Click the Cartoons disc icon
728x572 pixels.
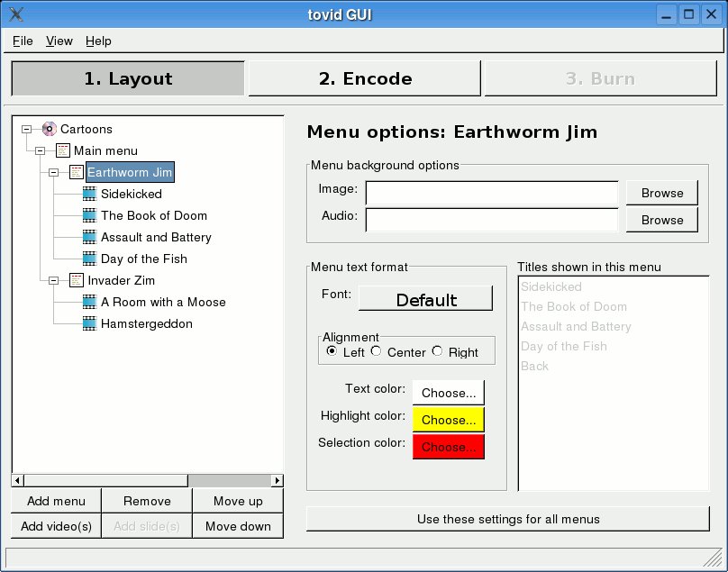[50, 129]
